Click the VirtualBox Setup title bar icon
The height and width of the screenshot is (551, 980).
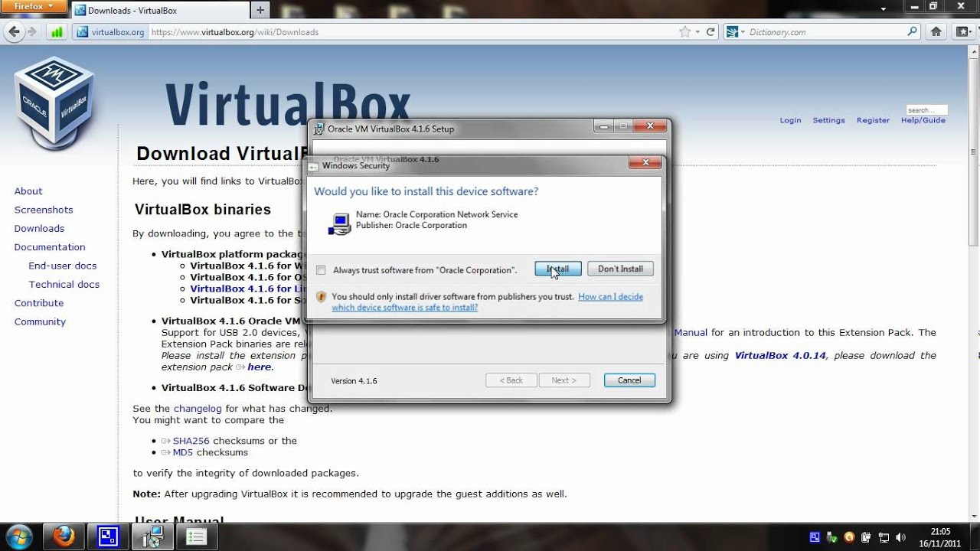319,129
